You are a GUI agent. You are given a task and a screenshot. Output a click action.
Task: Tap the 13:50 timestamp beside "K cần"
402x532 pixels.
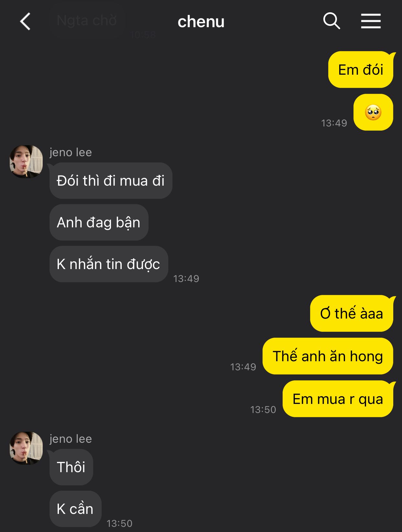119,523
